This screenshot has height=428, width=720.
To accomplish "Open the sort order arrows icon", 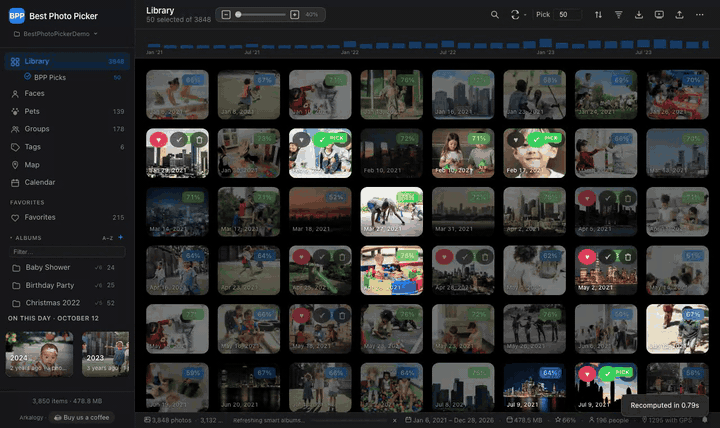I will (x=598, y=15).
